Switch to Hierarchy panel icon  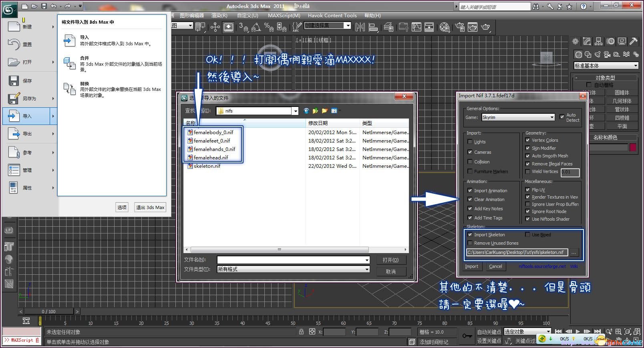pyautogui.click(x=598, y=41)
